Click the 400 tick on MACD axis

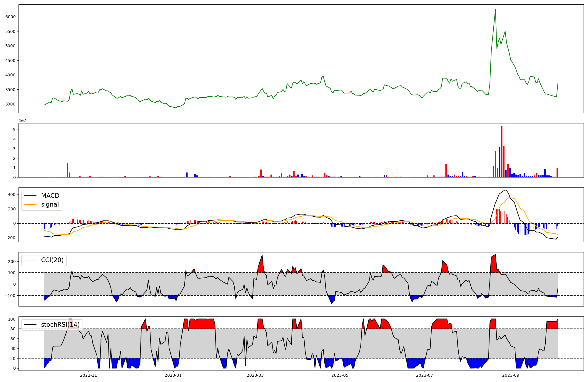point(11,195)
